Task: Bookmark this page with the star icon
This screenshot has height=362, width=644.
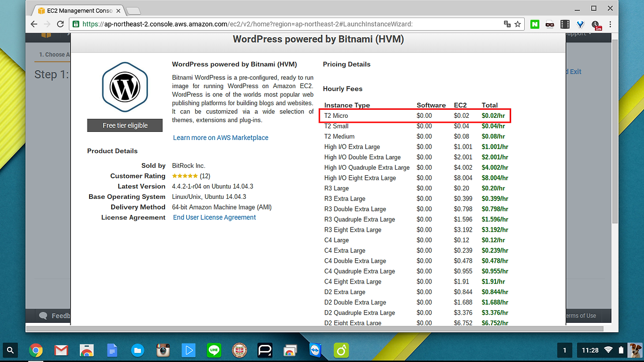Action: (x=517, y=24)
